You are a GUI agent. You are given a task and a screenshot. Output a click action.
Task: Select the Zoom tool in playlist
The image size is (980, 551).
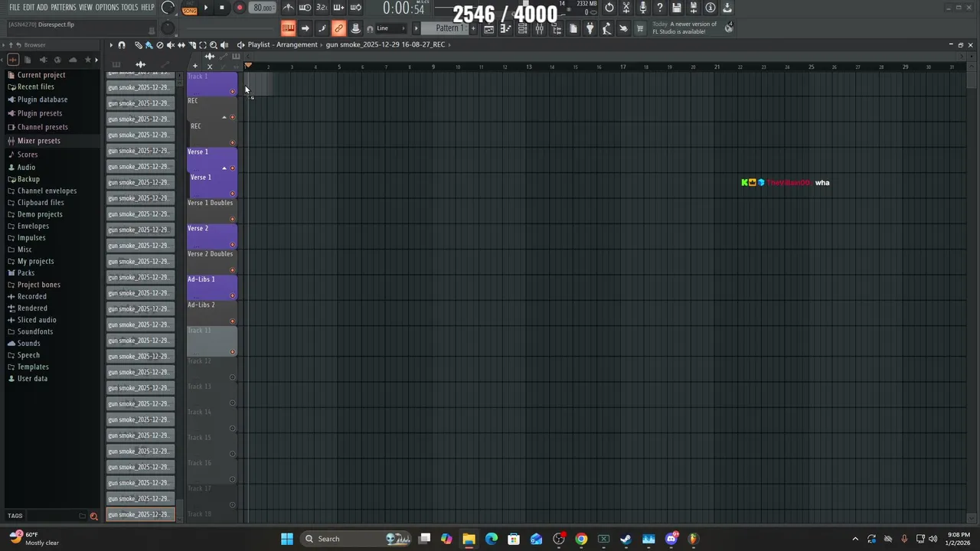pyautogui.click(x=214, y=45)
